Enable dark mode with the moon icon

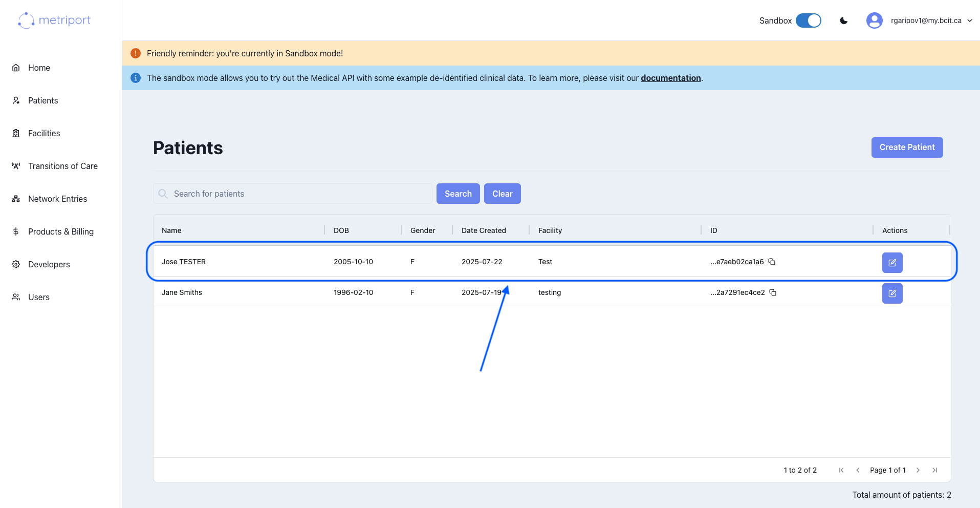point(843,20)
